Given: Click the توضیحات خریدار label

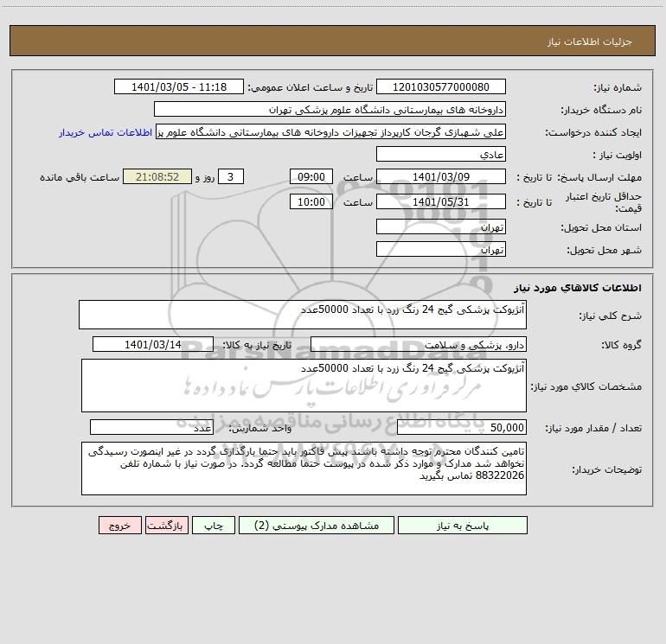Looking at the screenshot, I should tap(606, 469).
